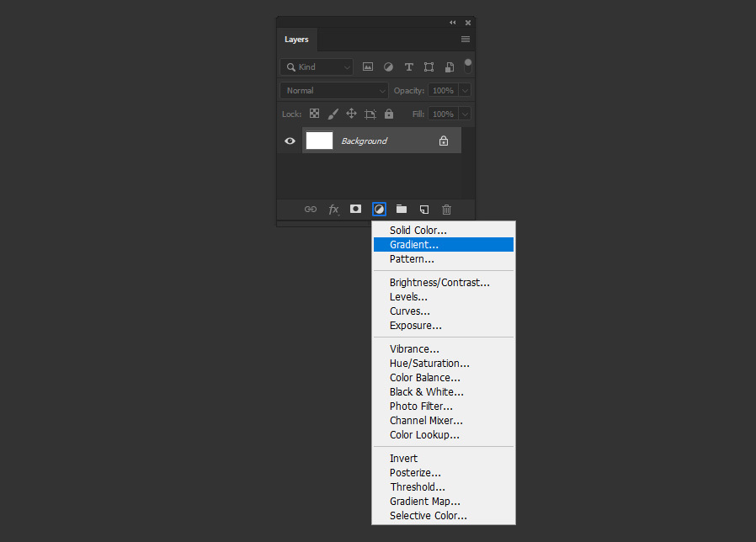Filter layers by smart objects icon

pyautogui.click(x=450, y=67)
